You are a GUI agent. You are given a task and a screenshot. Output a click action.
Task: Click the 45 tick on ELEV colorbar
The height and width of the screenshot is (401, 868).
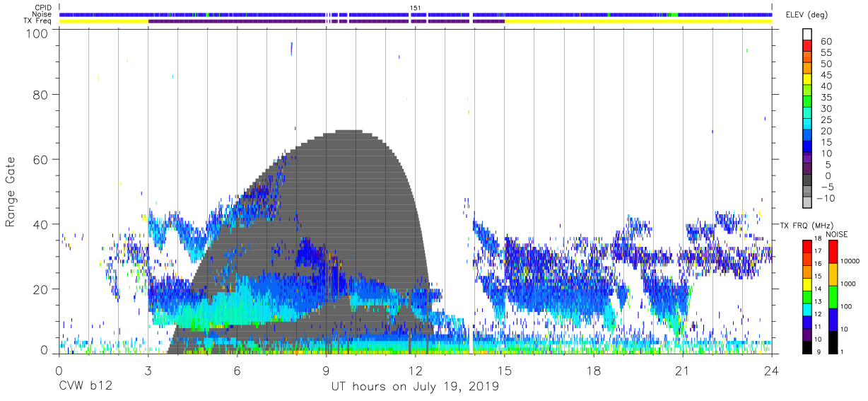[826, 75]
